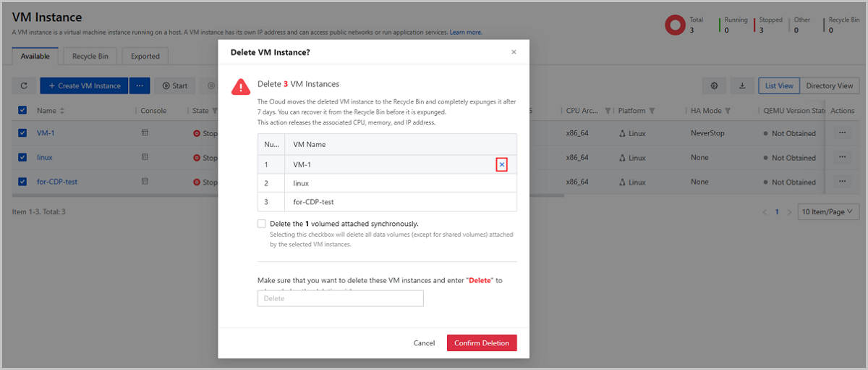Click Cancel in the delete dialog
The height and width of the screenshot is (370, 868).
(424, 342)
